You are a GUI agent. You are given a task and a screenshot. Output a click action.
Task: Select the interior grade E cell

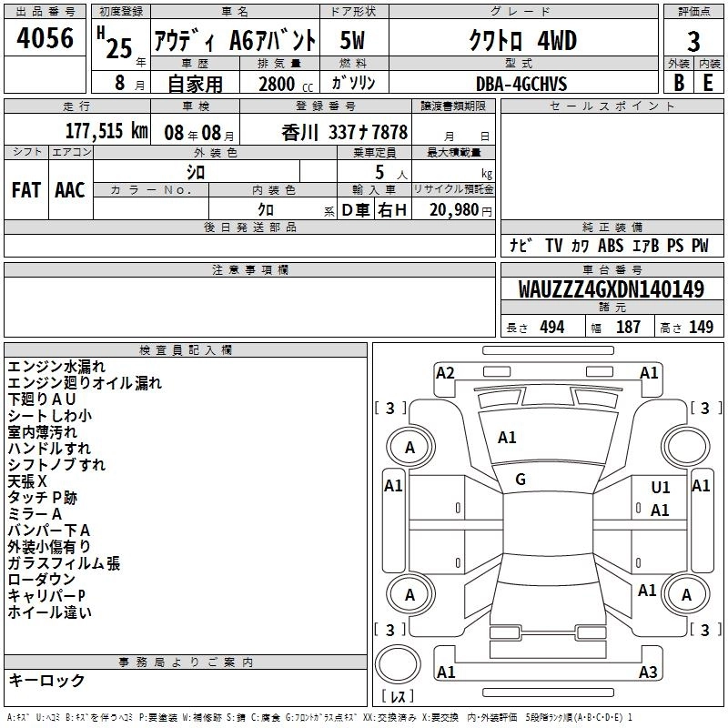pos(707,83)
